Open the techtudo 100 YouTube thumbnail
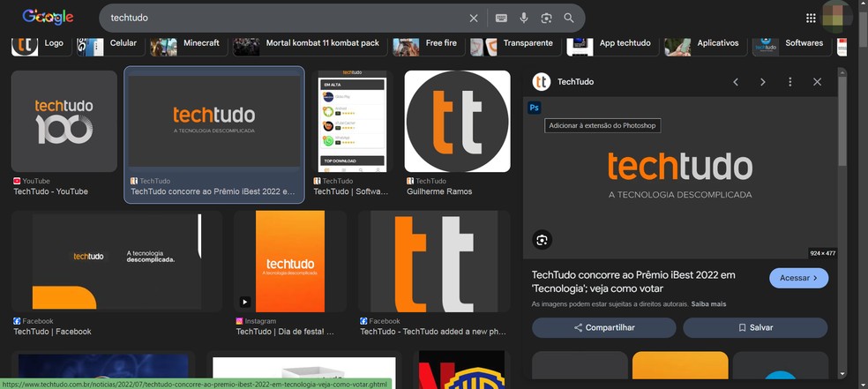868x389 pixels. (x=64, y=121)
